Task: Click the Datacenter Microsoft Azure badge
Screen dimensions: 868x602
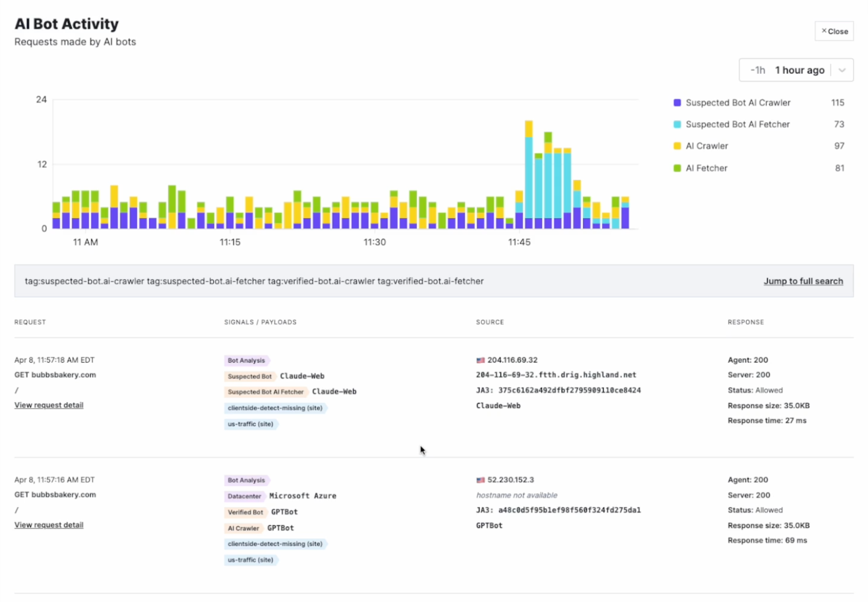Action: [244, 496]
